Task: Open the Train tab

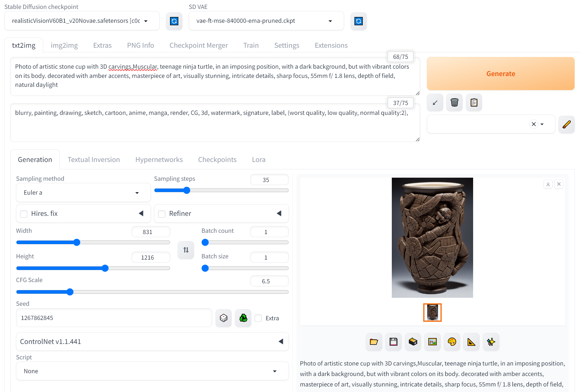Action: 251,45
